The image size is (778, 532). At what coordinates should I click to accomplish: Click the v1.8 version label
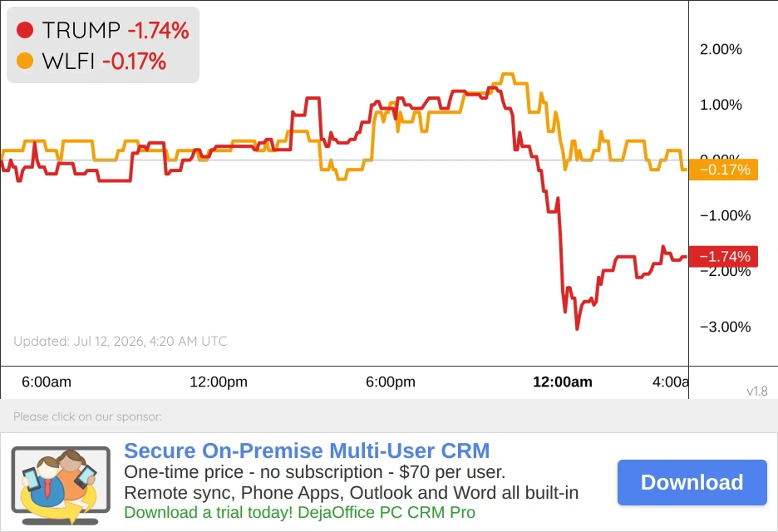757,391
